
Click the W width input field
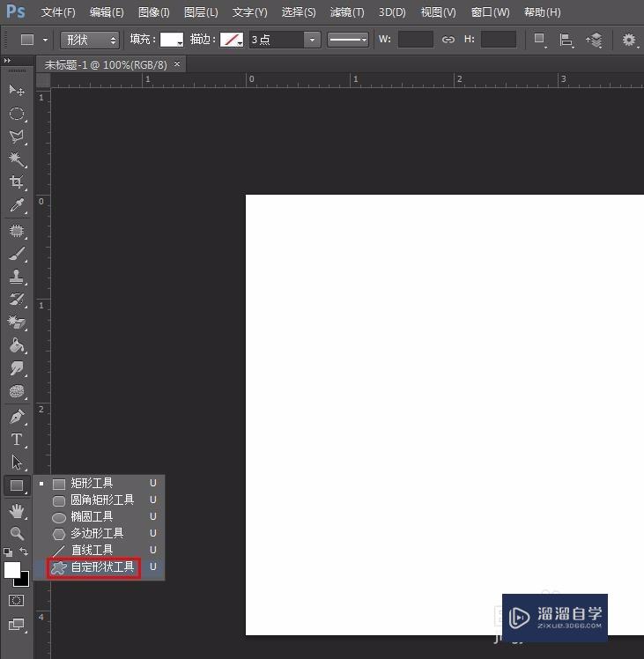(x=415, y=40)
